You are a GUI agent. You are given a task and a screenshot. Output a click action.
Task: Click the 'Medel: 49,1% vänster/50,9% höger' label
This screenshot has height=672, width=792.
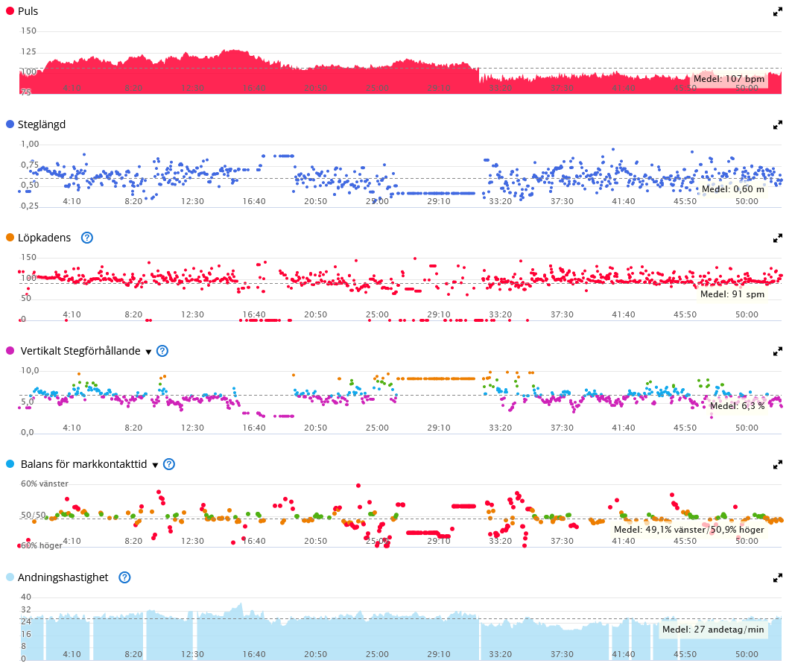689,530
